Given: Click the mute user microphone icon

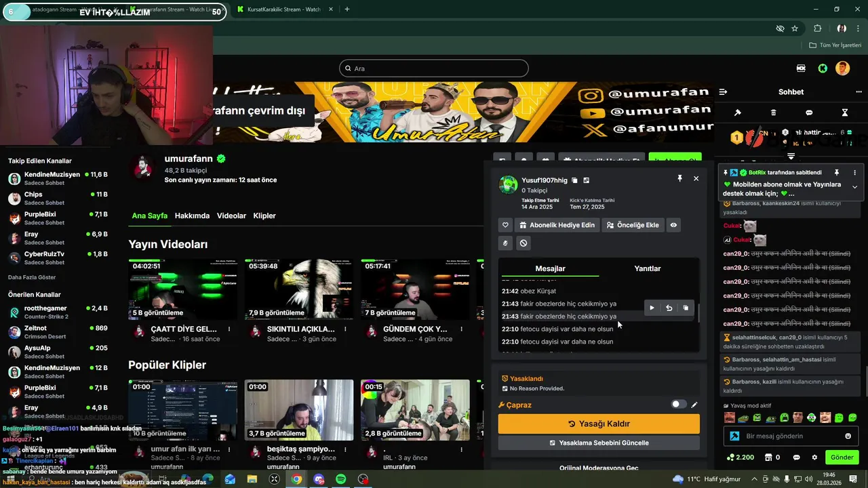Looking at the screenshot, I should coord(505,243).
